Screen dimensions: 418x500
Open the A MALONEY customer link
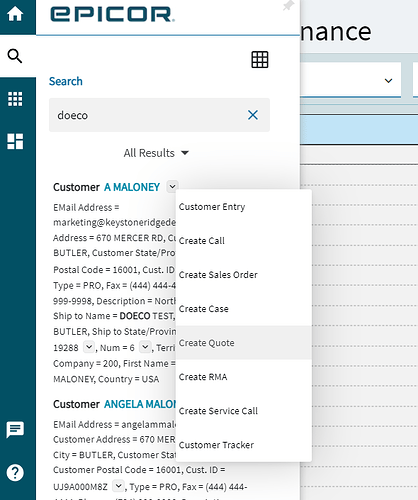pos(132,187)
